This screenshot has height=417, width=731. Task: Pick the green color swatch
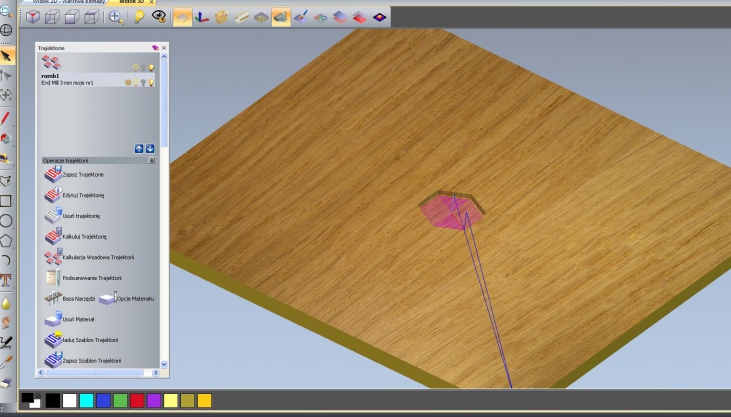(x=120, y=400)
